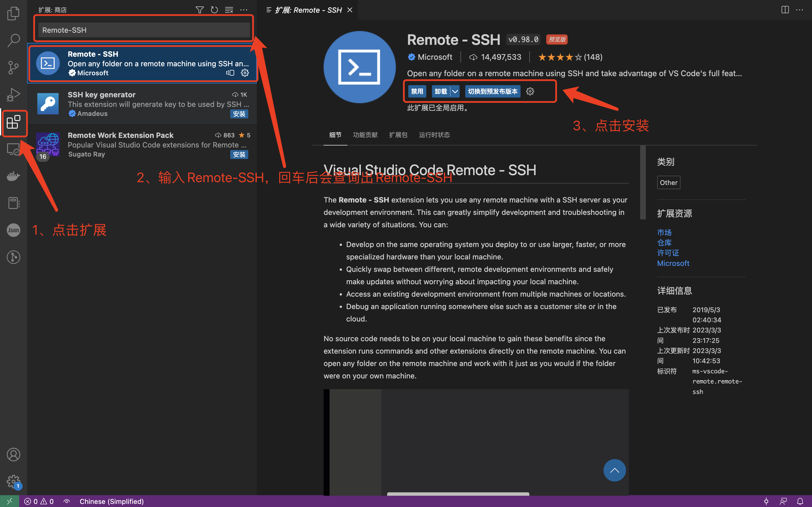Open the Explorer view in activity bar

(14, 14)
